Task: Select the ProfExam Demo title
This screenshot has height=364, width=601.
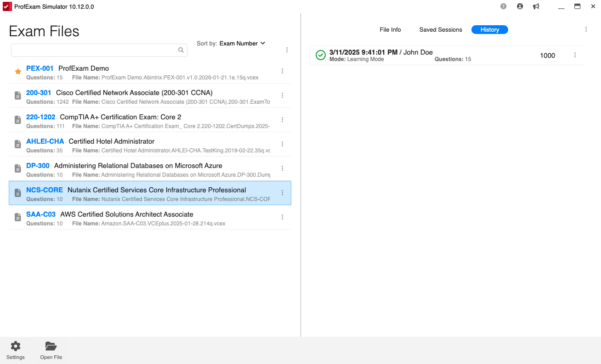Action: [84, 68]
